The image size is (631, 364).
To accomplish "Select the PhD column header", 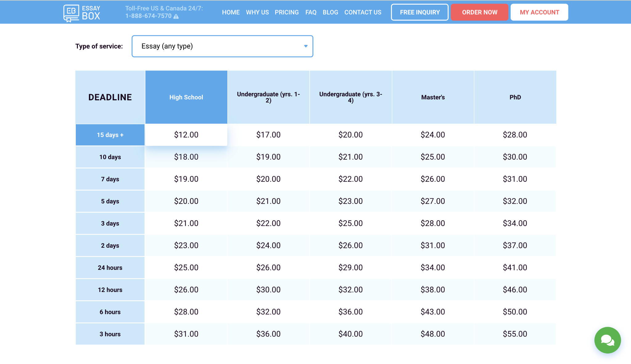I will (x=515, y=97).
